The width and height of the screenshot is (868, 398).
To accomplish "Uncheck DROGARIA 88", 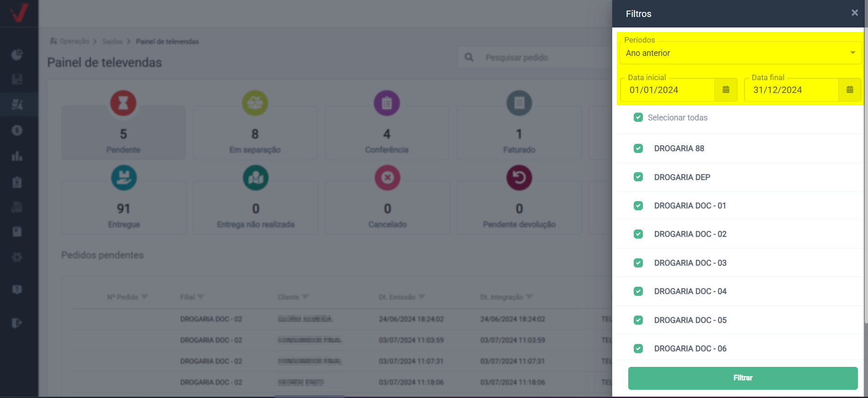I will [638, 148].
